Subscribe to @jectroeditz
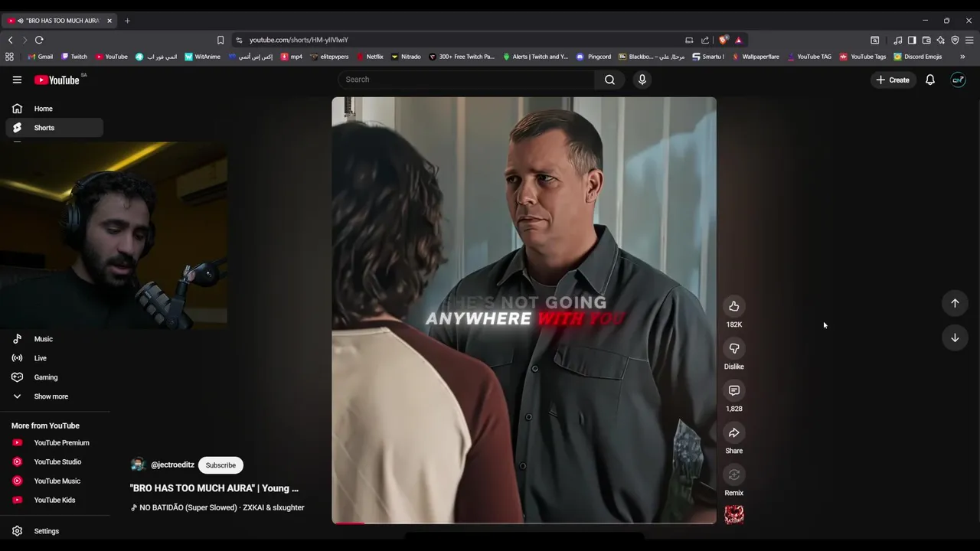This screenshot has width=980, height=551. [220, 465]
